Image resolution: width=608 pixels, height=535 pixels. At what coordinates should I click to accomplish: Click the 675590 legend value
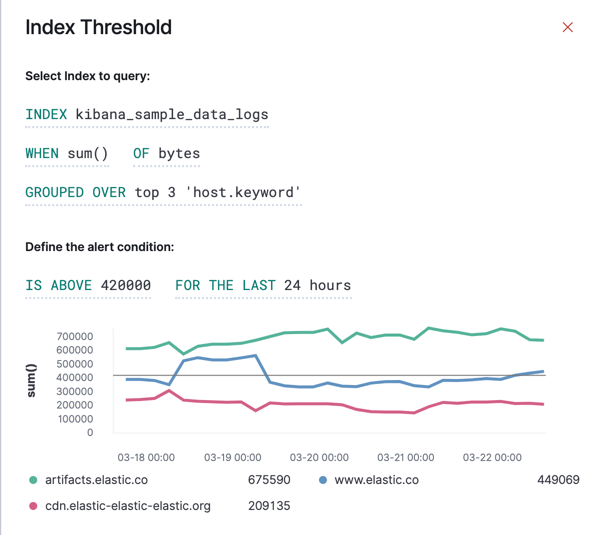269,481
